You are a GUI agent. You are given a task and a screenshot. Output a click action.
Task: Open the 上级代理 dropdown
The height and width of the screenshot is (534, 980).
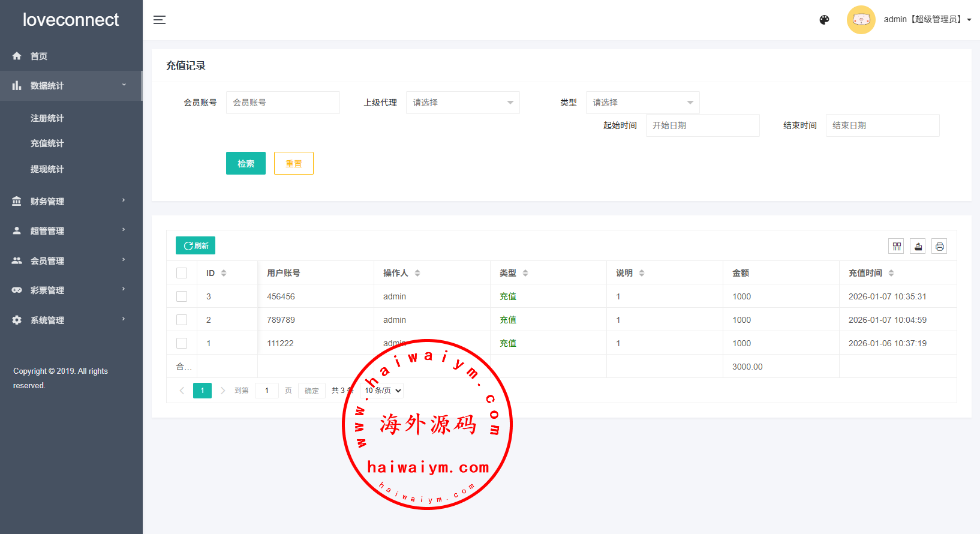[462, 103]
